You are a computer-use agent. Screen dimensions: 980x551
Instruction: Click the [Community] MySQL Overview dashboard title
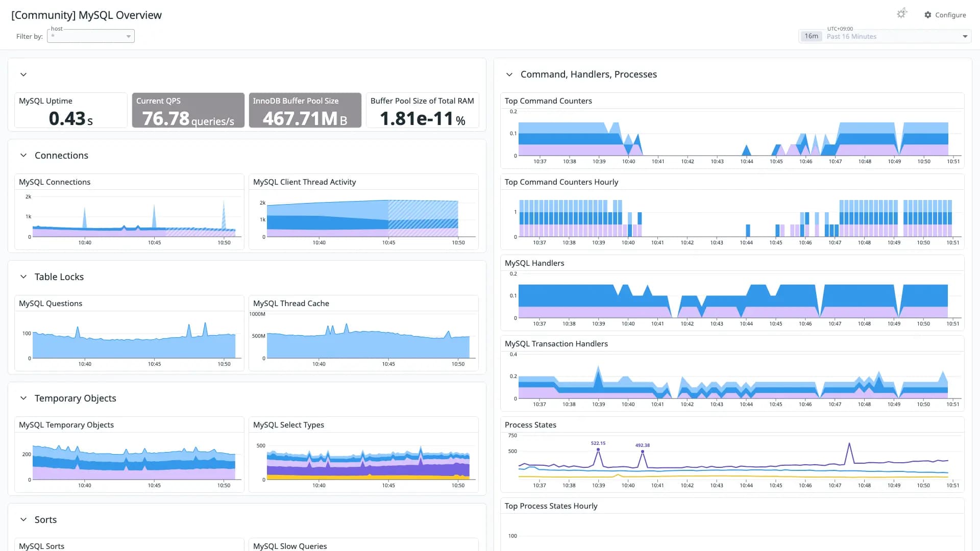point(86,15)
